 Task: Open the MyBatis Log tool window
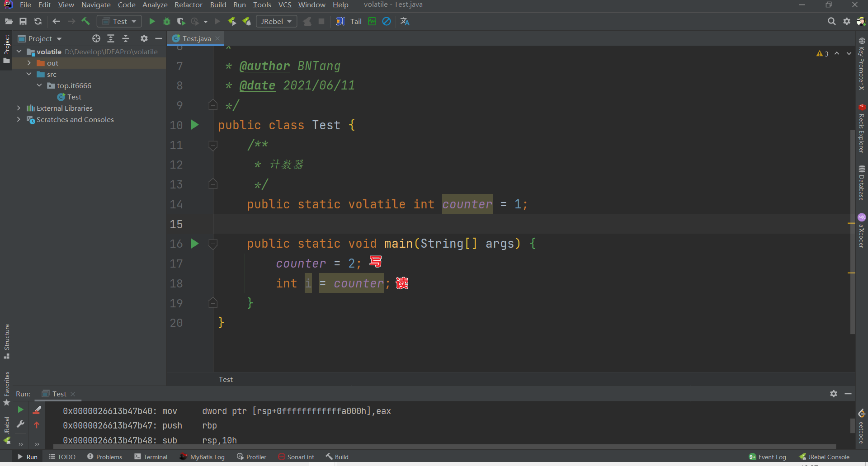(202, 457)
